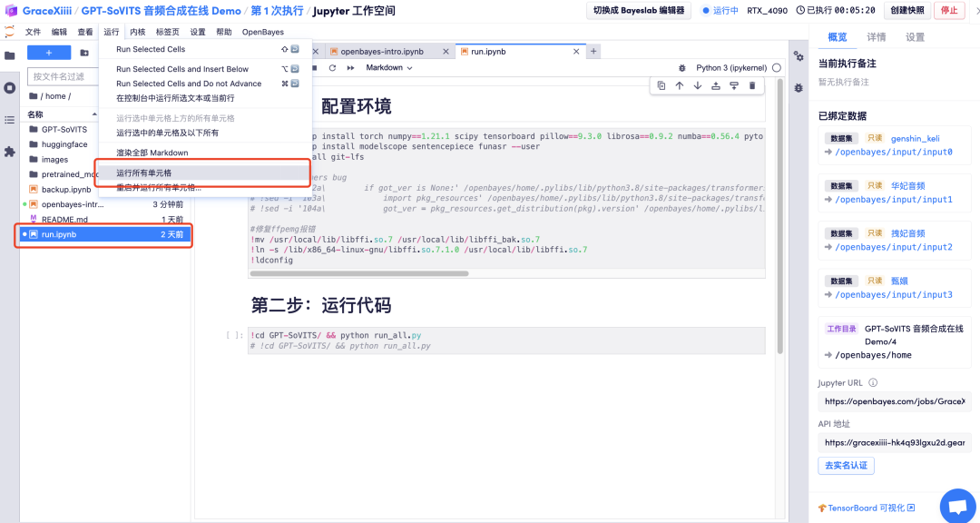Viewport: 980px width, 523px height.
Task: Choose 运行选中的单元格及以下所有
Action: [205, 133]
